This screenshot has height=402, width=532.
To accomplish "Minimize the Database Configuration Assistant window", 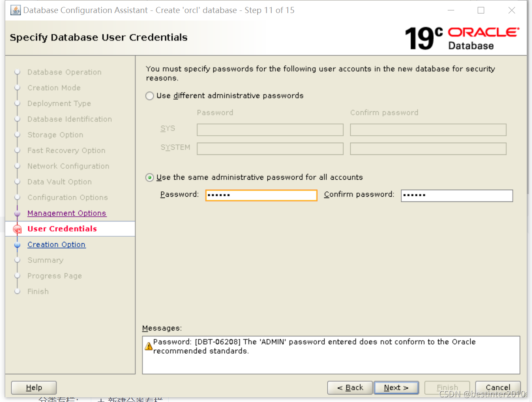I will click(x=451, y=10).
